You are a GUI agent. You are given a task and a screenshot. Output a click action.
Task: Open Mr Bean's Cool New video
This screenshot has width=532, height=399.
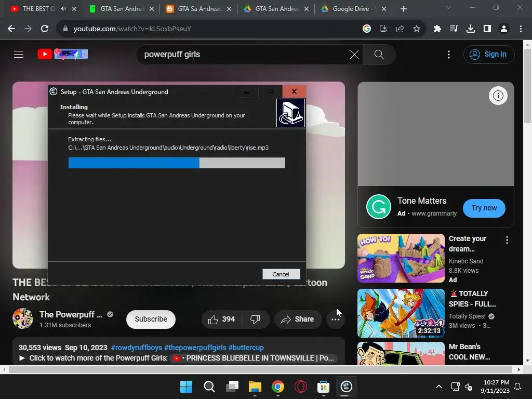pyautogui.click(x=401, y=353)
